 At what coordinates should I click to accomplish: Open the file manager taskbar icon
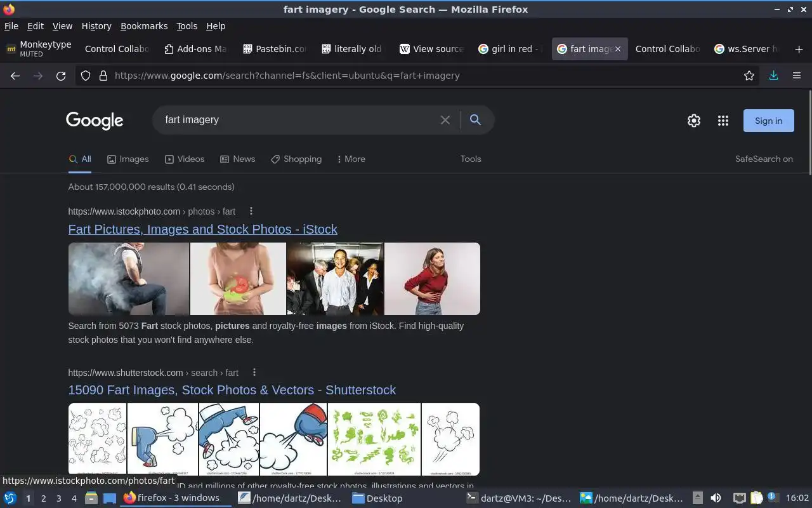click(91, 498)
